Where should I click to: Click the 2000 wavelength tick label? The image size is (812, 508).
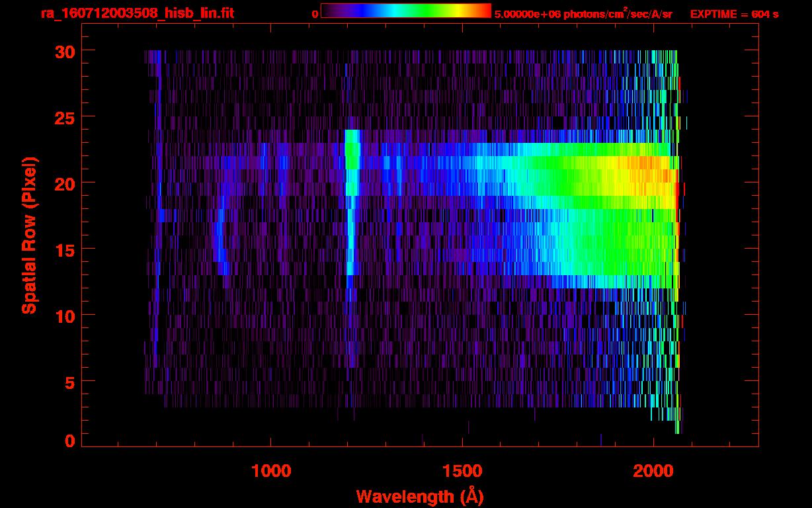click(x=653, y=470)
